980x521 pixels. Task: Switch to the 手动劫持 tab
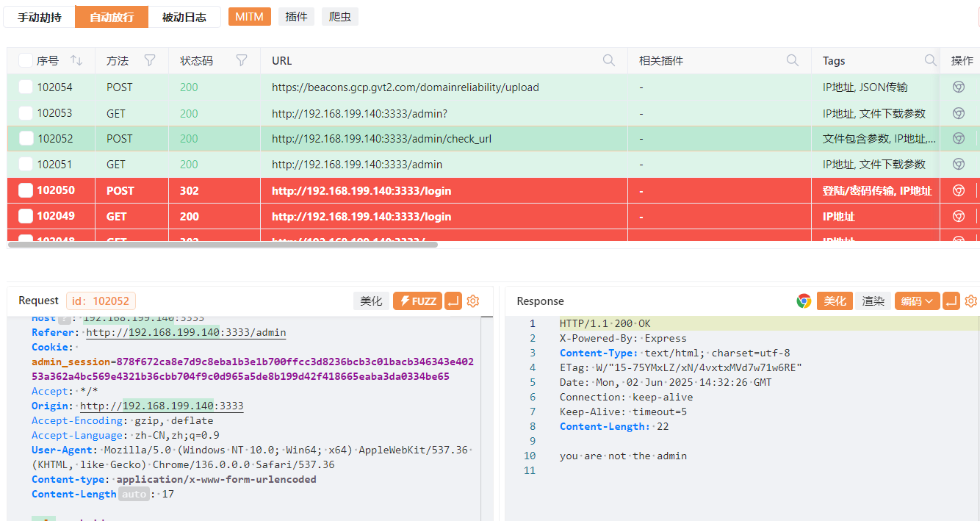point(40,17)
